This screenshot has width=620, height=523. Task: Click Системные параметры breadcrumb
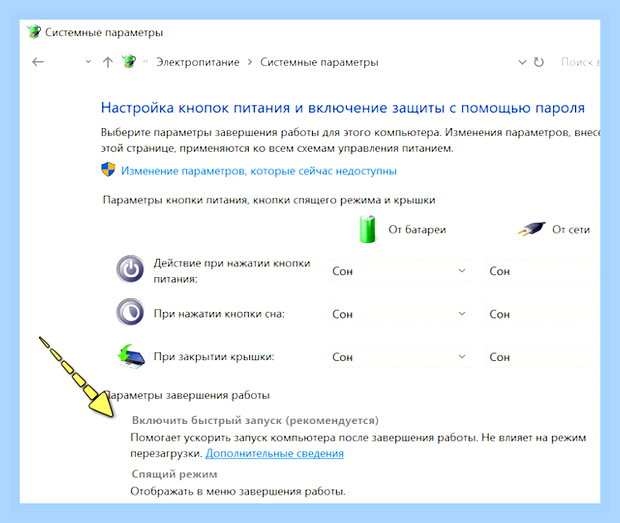319,62
